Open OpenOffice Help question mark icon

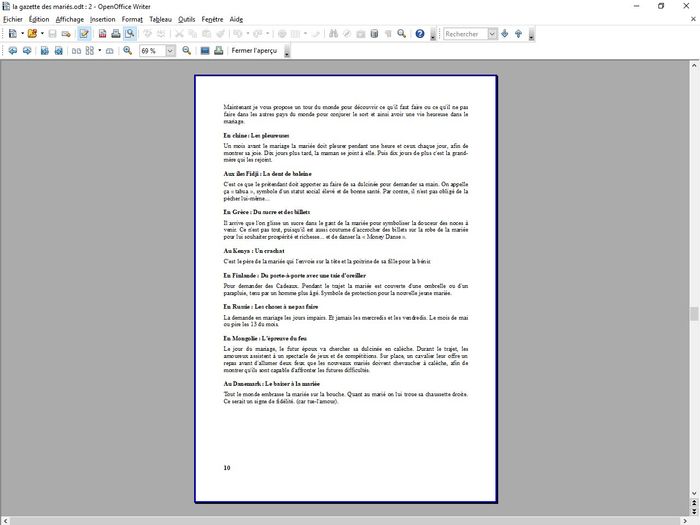(x=420, y=33)
